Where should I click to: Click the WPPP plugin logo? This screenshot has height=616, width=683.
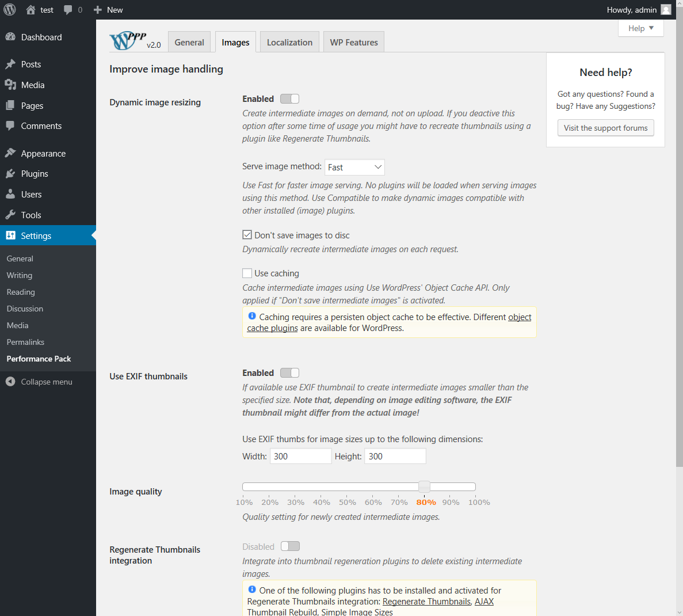[128, 41]
